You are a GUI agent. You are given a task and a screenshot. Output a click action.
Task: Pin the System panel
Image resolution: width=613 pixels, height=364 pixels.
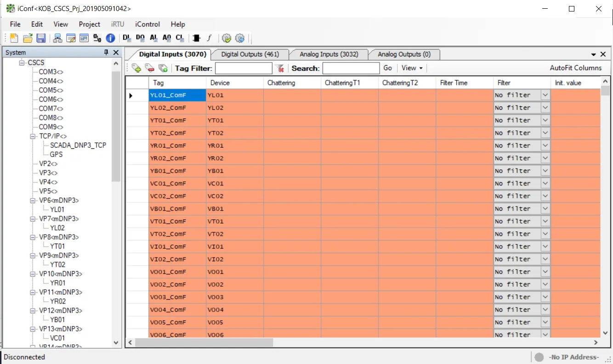point(106,53)
